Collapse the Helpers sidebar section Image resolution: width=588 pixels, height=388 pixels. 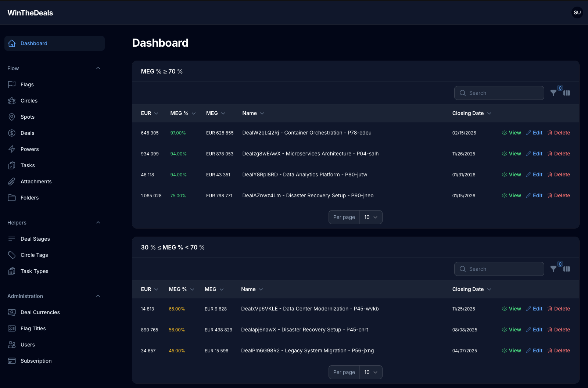click(98, 223)
